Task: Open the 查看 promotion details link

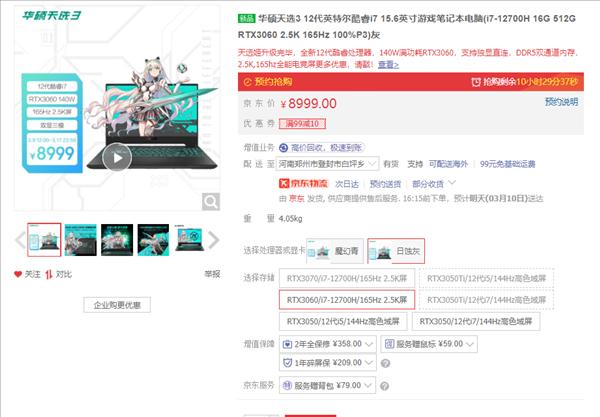Action: (388, 65)
